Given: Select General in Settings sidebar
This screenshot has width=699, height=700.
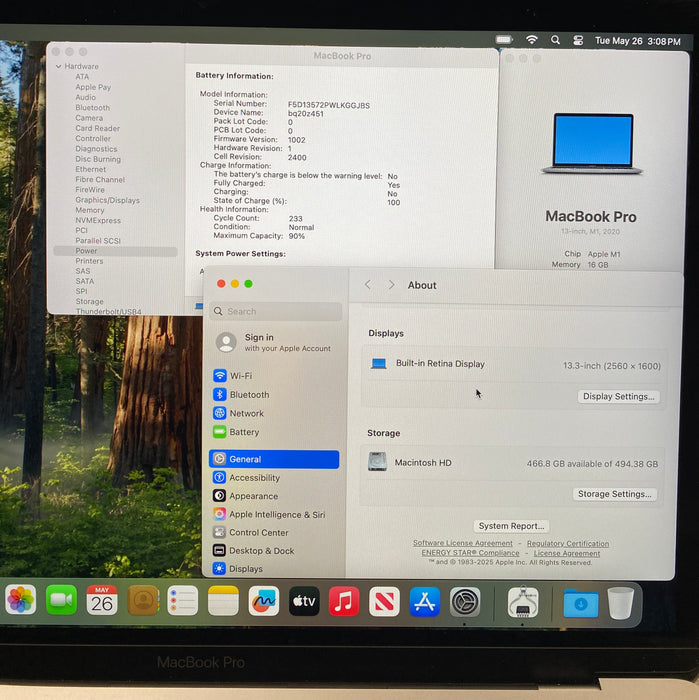Looking at the screenshot, I should [274, 459].
